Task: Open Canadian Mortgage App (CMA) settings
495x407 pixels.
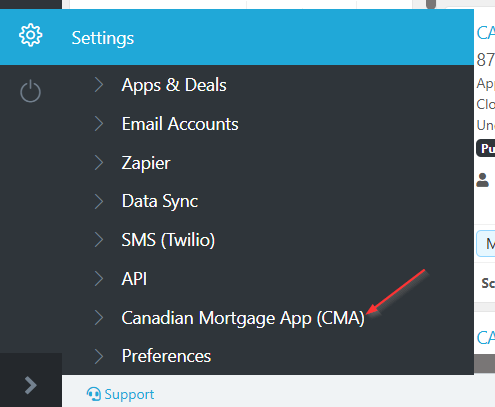Action: 243,318
